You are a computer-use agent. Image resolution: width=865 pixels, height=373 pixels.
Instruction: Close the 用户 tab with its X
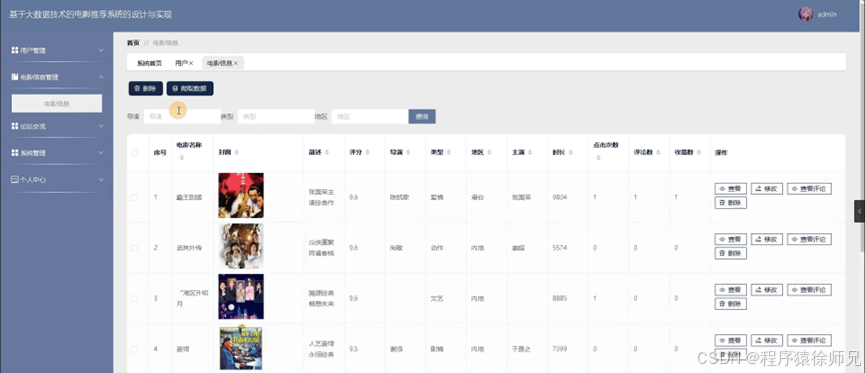(191, 63)
